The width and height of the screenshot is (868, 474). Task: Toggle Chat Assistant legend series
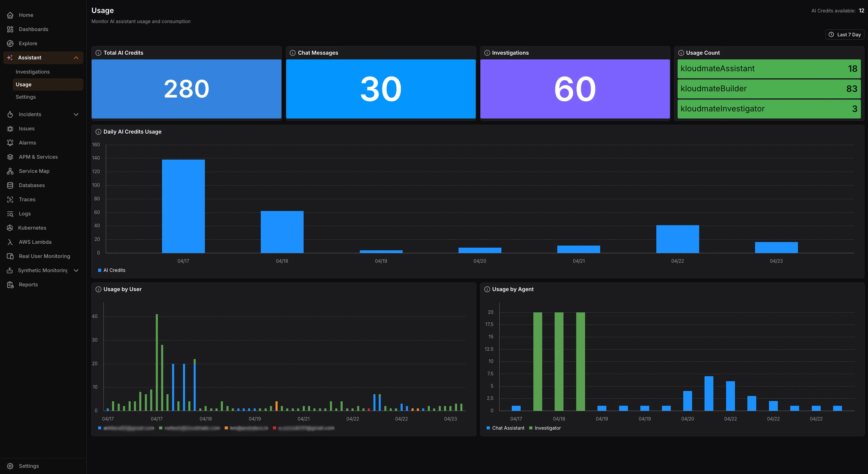[x=506, y=428]
